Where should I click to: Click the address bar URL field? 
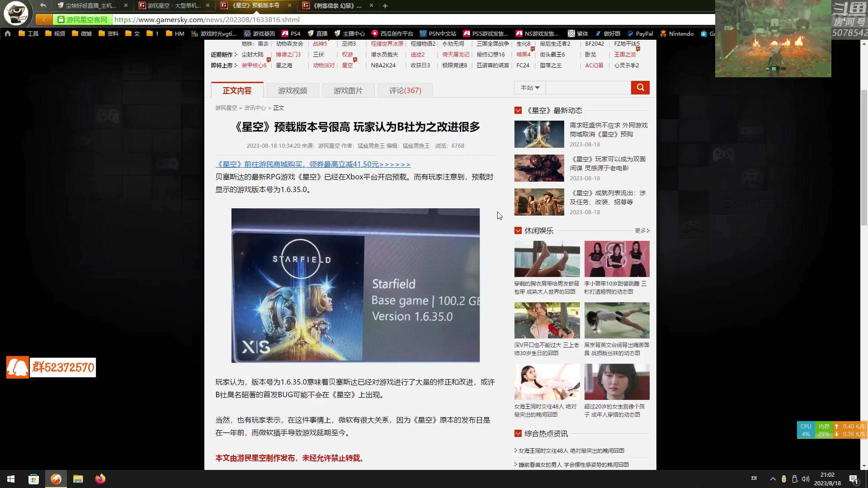[x=414, y=19]
